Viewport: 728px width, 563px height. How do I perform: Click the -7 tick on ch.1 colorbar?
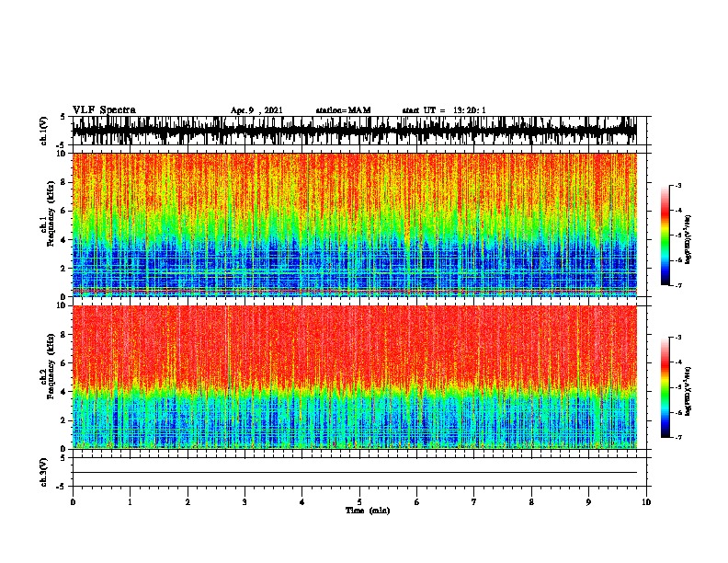click(677, 285)
